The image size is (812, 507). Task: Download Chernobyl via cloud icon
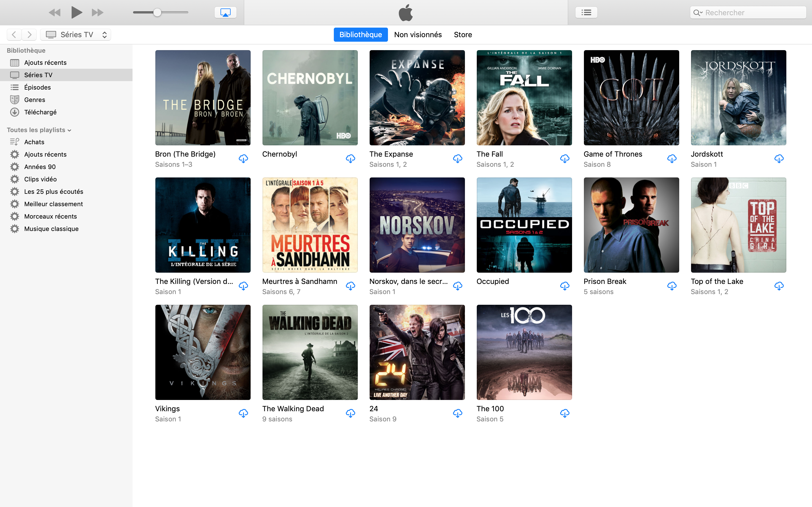point(350,159)
